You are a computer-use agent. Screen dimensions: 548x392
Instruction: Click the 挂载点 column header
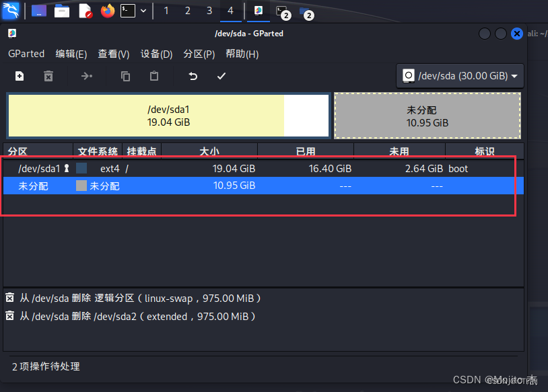click(141, 151)
